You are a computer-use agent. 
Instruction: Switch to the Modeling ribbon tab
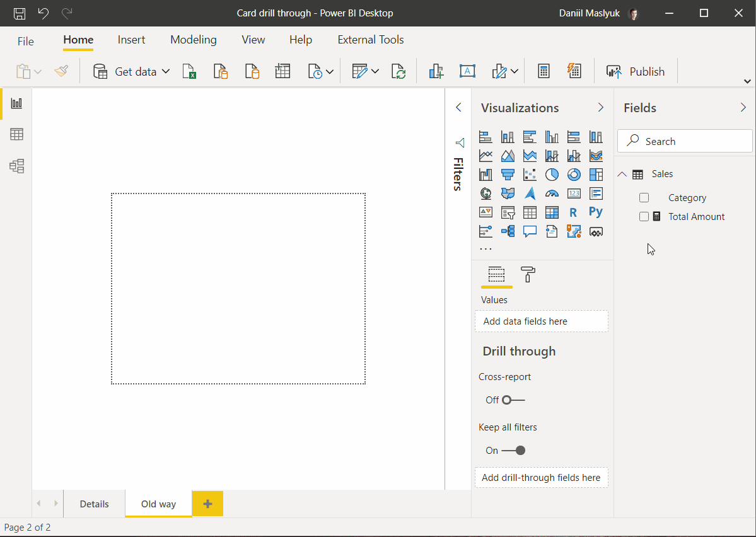click(x=194, y=40)
